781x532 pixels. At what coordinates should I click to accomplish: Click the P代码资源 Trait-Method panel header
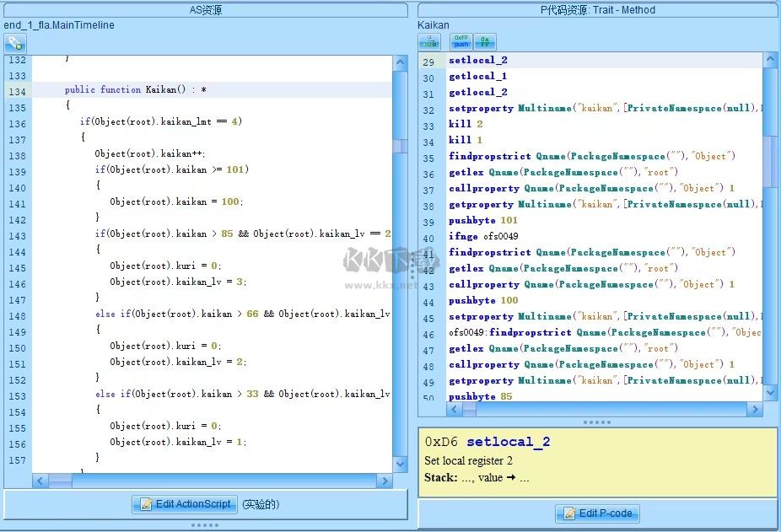click(x=596, y=9)
